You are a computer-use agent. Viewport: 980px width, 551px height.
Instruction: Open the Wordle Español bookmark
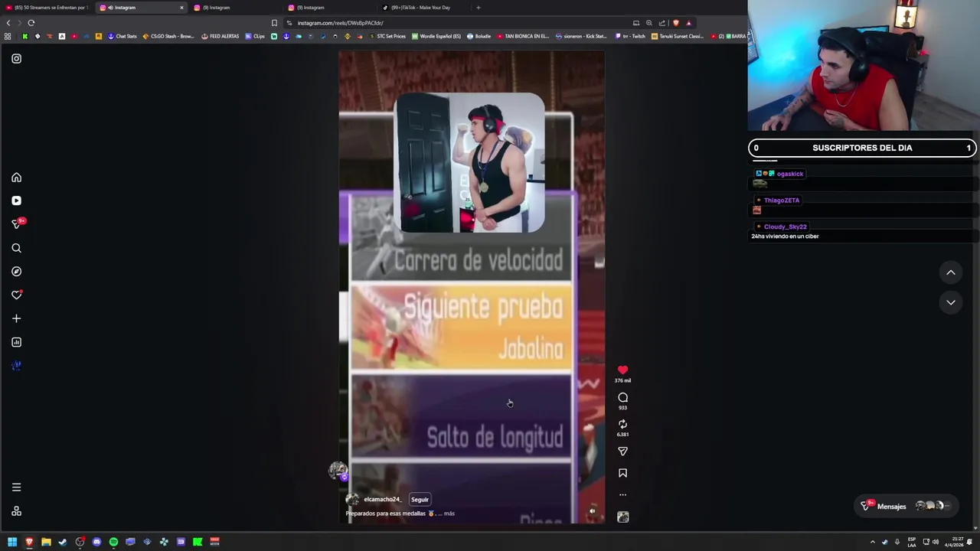(436, 36)
